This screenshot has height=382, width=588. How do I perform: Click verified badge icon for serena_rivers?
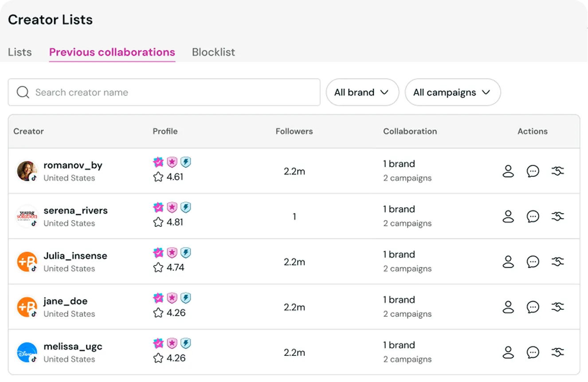coord(158,207)
